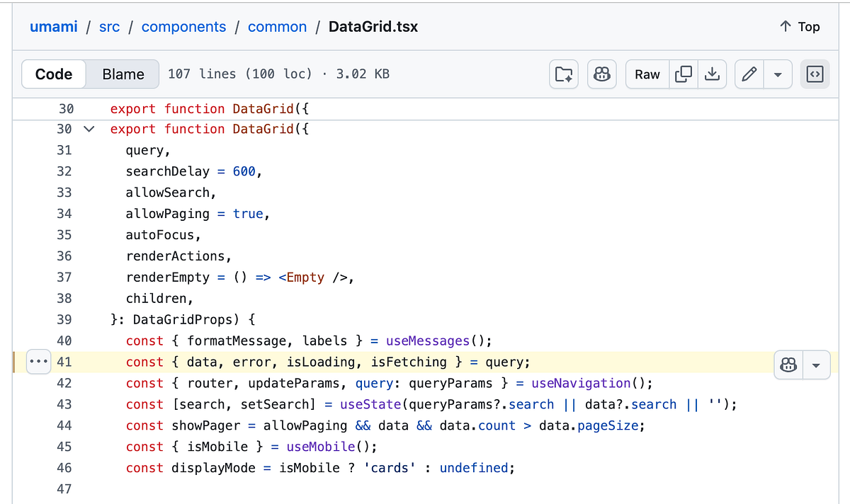Download the raw file icon
The width and height of the screenshot is (850, 504).
(x=712, y=74)
